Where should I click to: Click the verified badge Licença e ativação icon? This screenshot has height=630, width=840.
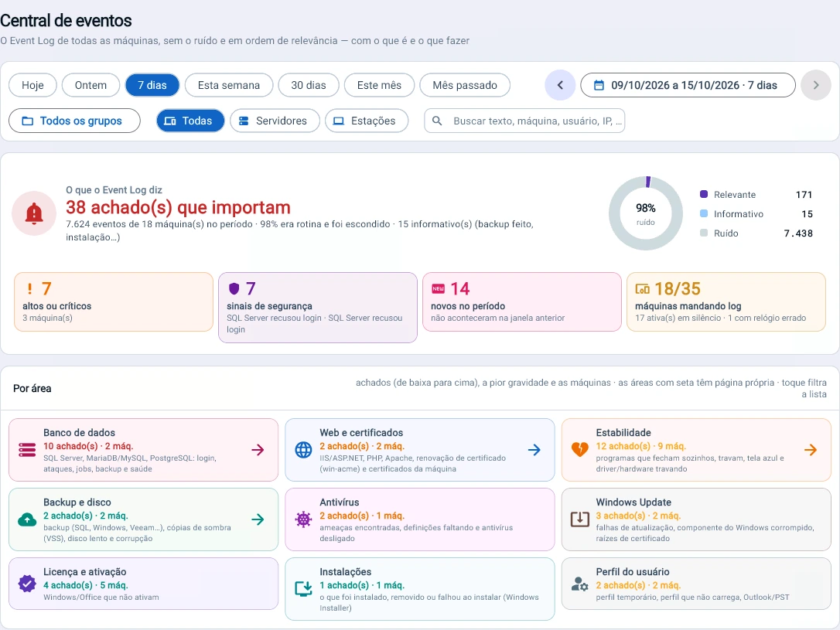tap(27, 584)
